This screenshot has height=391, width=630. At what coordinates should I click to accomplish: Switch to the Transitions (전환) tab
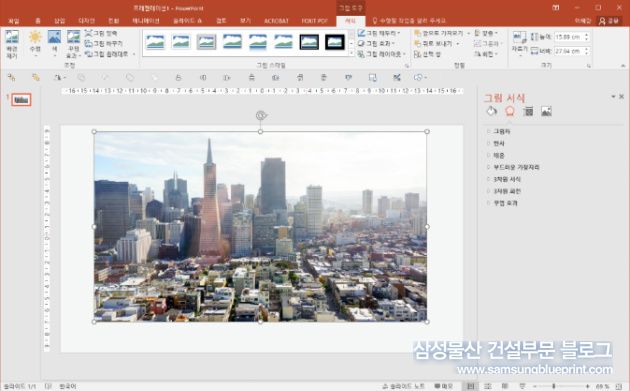[x=113, y=21]
